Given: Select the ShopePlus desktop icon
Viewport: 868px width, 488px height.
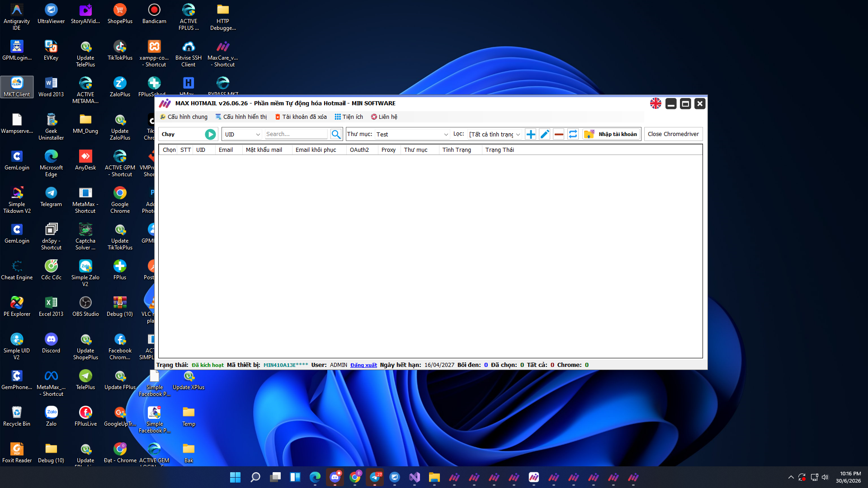Looking at the screenshot, I should 120,14.
